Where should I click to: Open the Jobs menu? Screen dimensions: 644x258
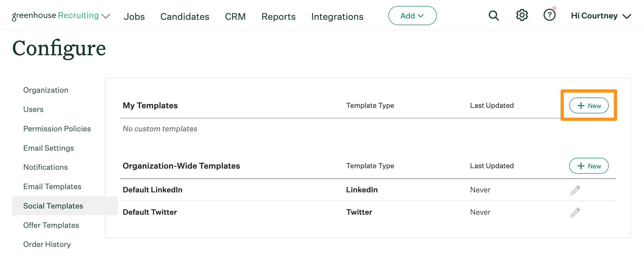134,17
